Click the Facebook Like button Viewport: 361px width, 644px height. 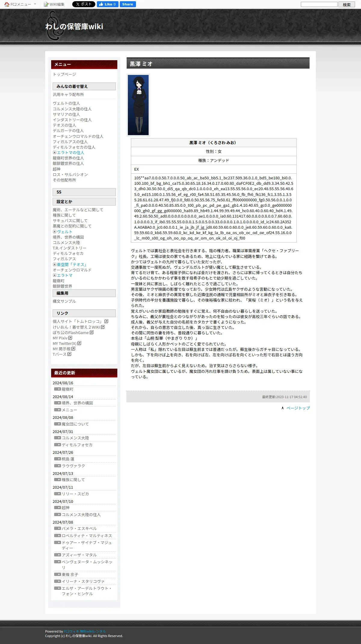point(107,4)
